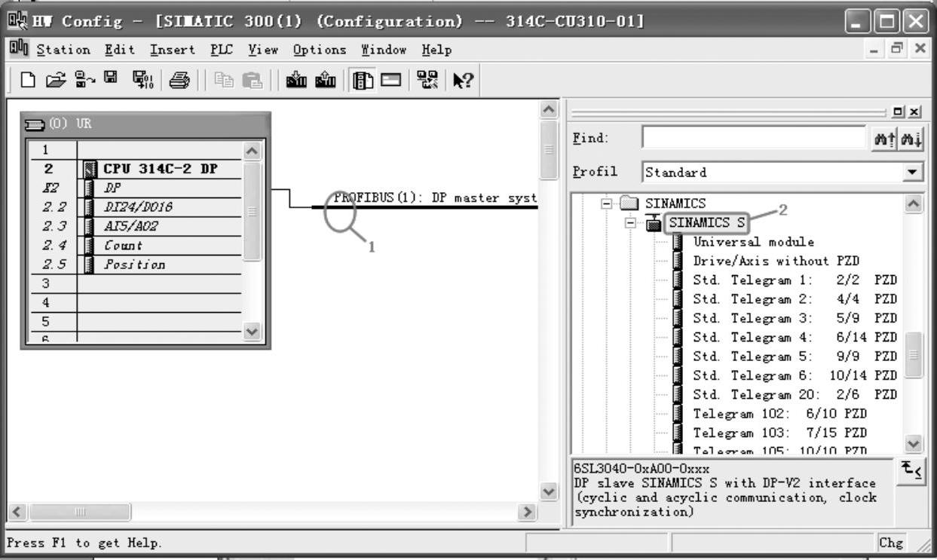Open the Profil dropdown arrow
The image size is (937, 560).
point(914,172)
